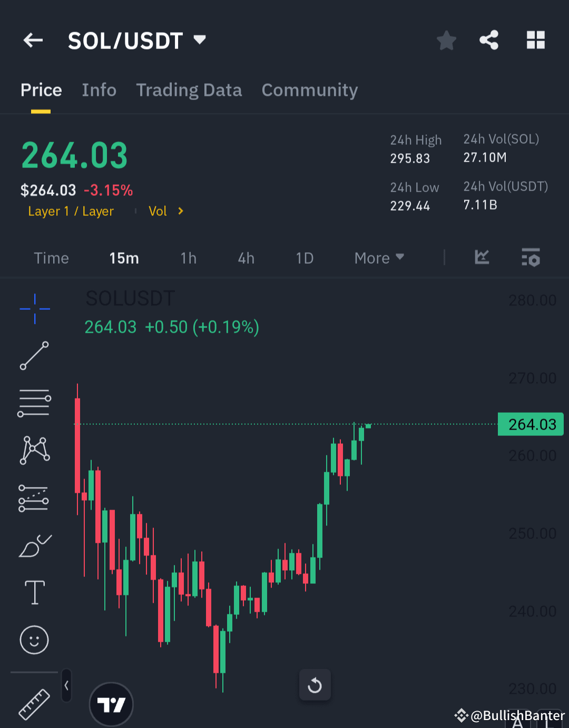Open the share options
Screen dimensions: 569x728
pyautogui.click(x=488, y=39)
